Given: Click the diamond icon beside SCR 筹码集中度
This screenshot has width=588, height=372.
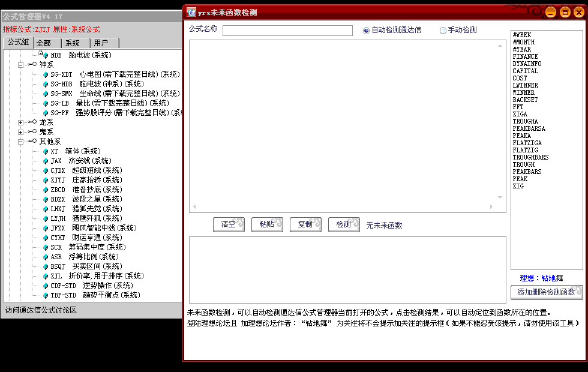Looking at the screenshot, I should [x=46, y=247].
